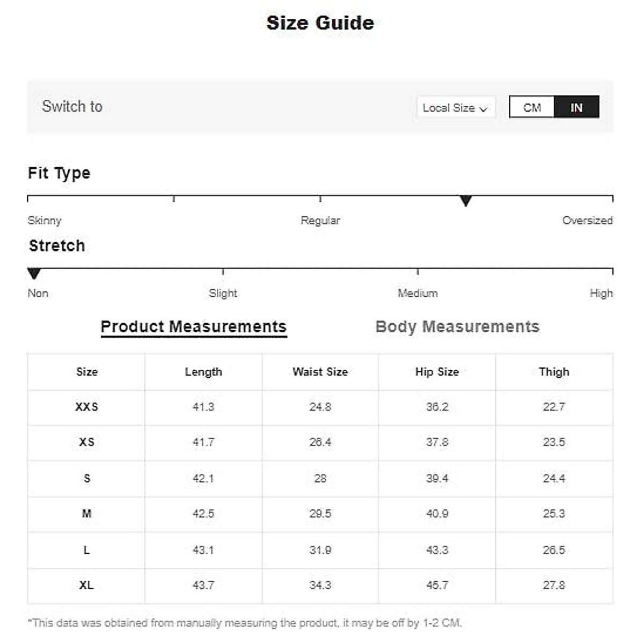
Task: Select the XS size row label
Action: pyautogui.click(x=86, y=442)
